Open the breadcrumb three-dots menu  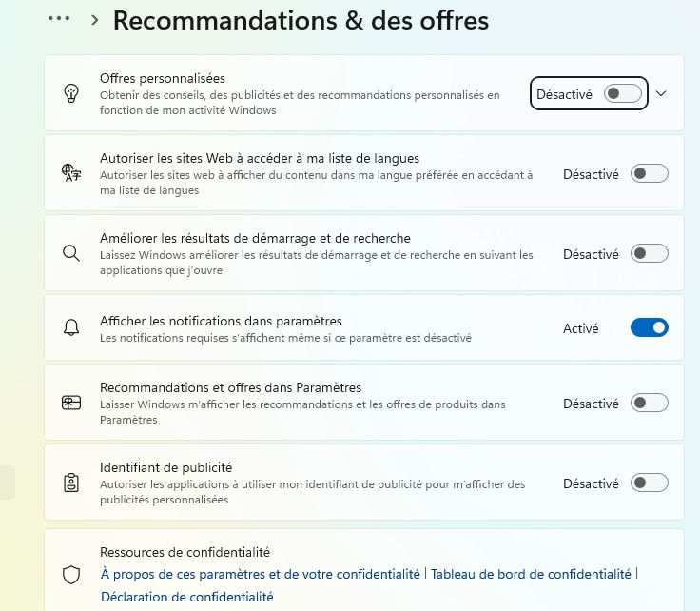pyautogui.click(x=59, y=18)
